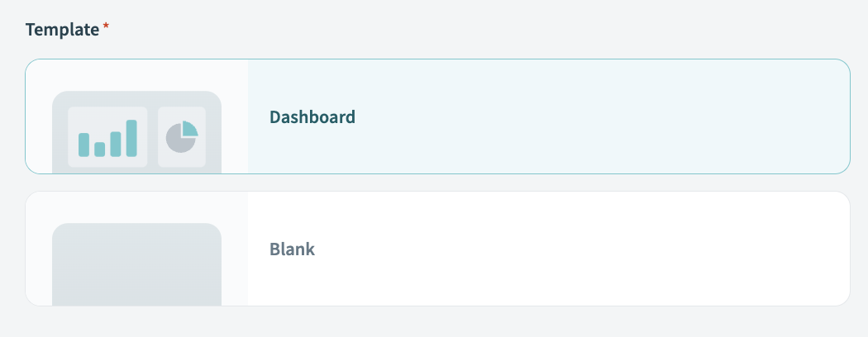
Task: Click the red required asterisk beside Template
Action: tap(106, 28)
